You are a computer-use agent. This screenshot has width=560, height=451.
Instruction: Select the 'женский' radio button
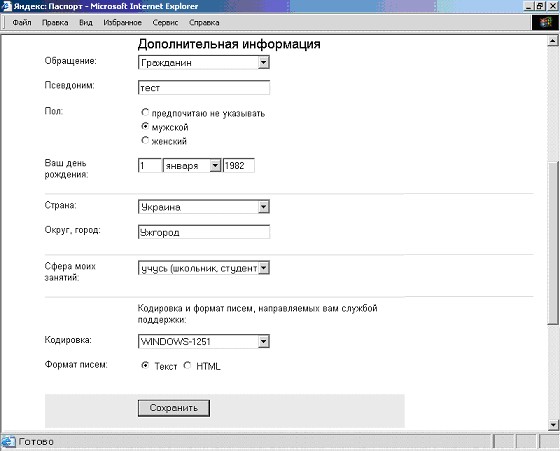coord(145,140)
